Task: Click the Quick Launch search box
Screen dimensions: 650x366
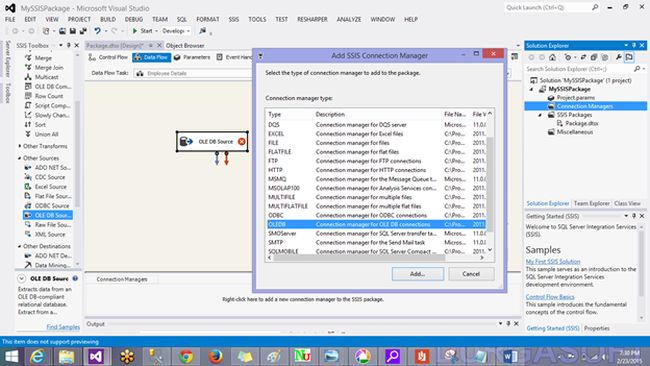Action: [551, 7]
